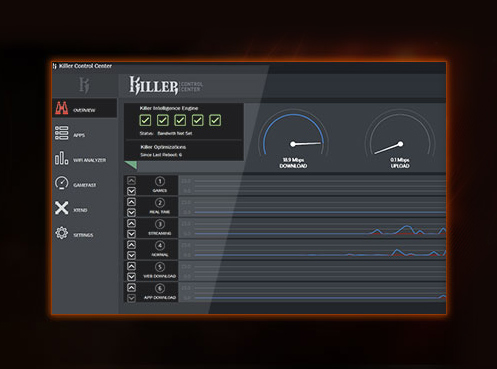The height and width of the screenshot is (369, 497).
Task: Toggle fourth Killer Intelligence Engine checkbox
Action: (197, 120)
